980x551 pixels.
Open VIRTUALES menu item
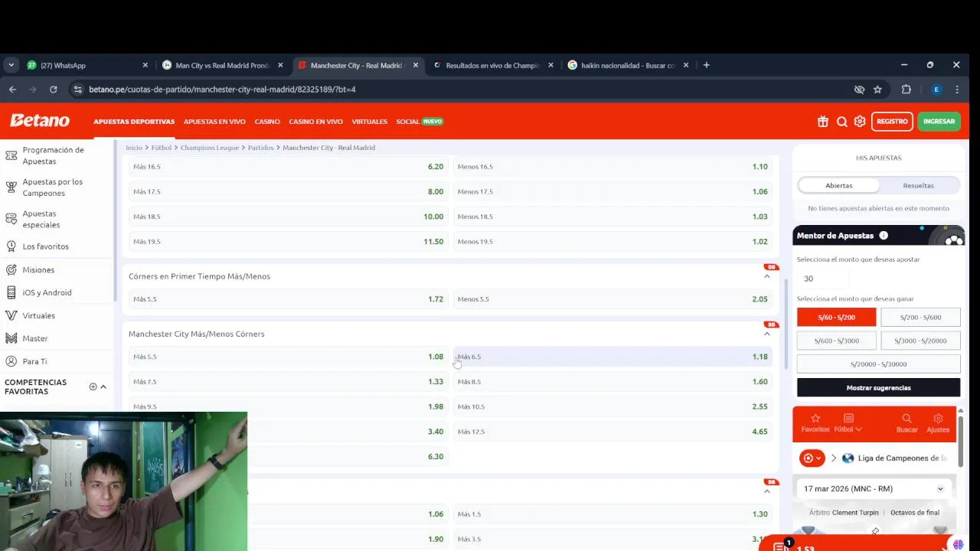point(369,122)
